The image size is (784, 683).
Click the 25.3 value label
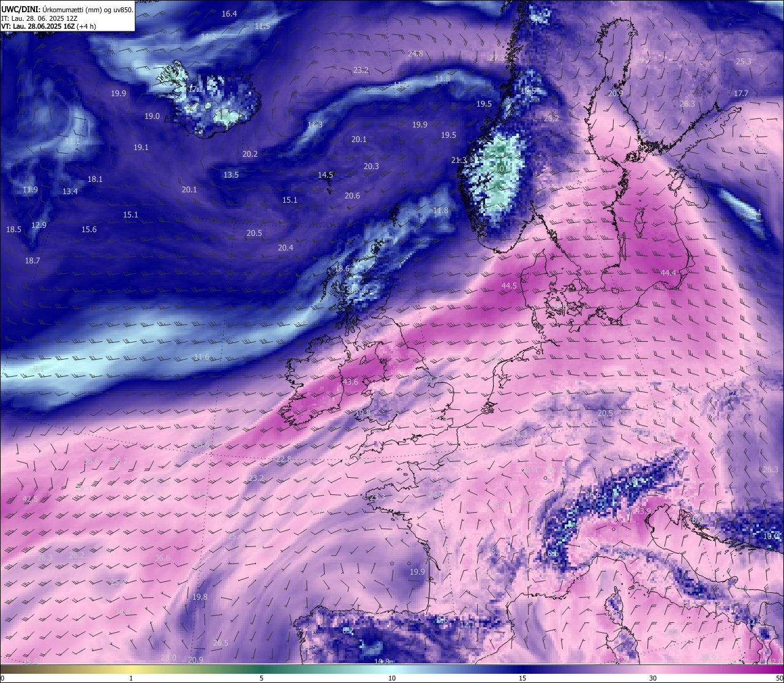(x=743, y=61)
